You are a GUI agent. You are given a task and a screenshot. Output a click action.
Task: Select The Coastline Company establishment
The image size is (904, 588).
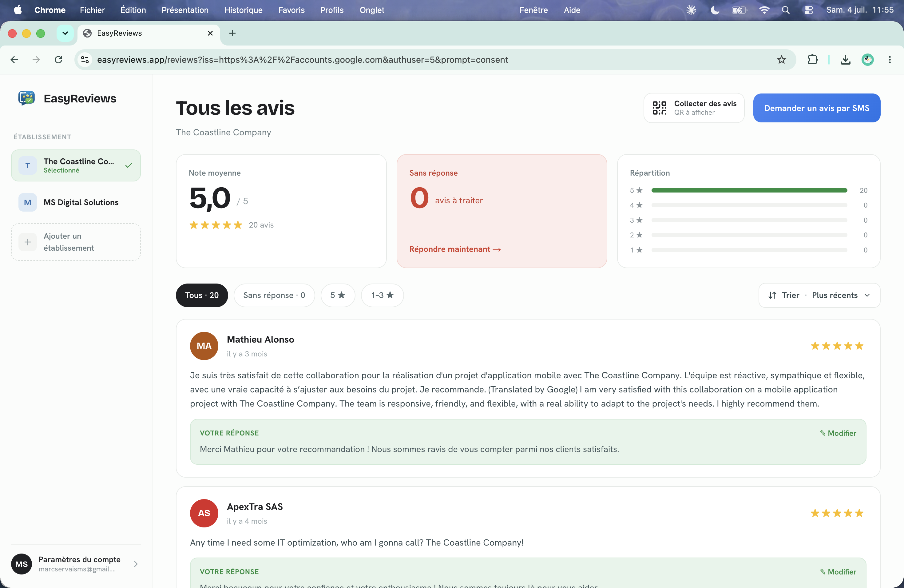pyautogui.click(x=76, y=165)
